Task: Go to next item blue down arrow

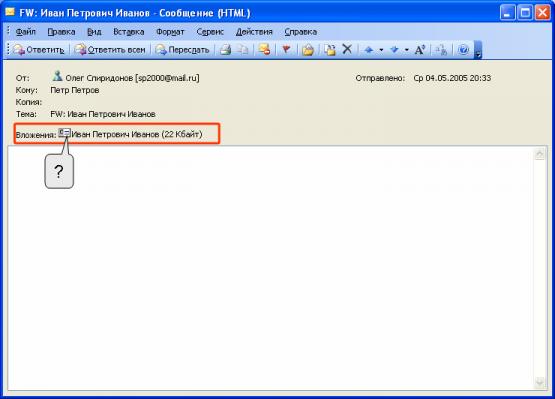Action: (394, 50)
